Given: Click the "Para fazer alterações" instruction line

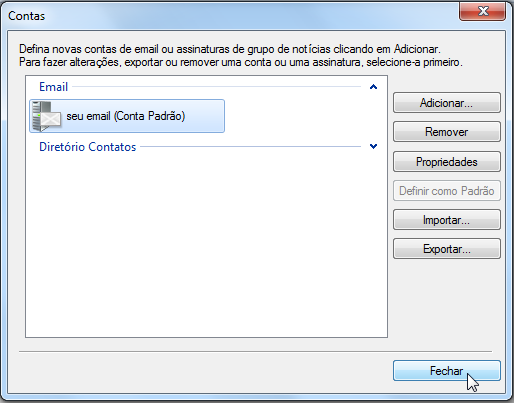Looking at the screenshot, I should (241, 62).
